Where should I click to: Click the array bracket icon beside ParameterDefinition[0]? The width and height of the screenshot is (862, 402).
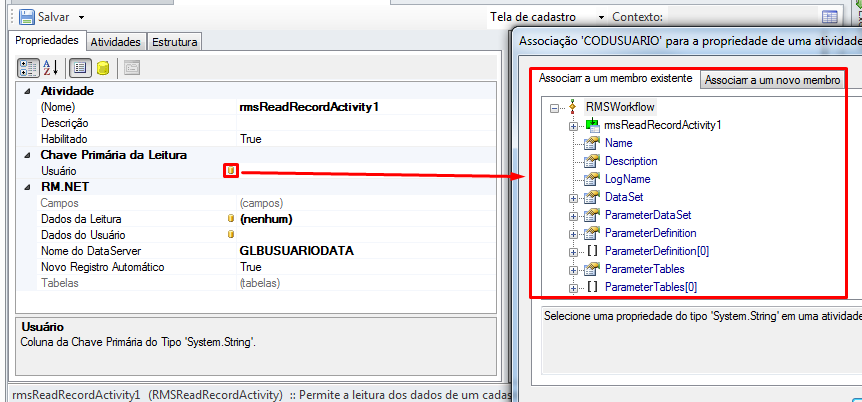coord(592,251)
